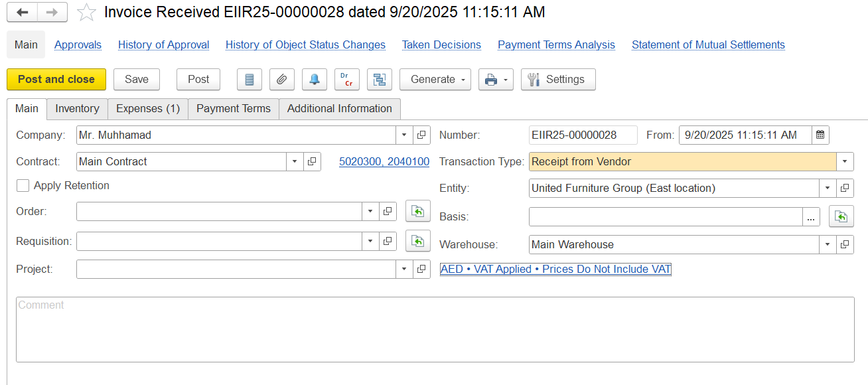Open the Payment Terms tab

coord(233,108)
